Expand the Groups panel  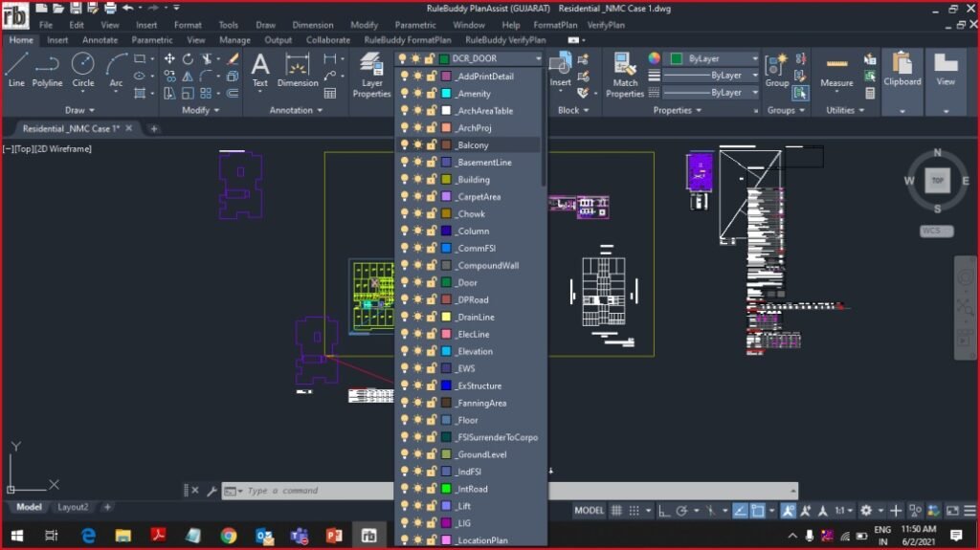tap(786, 110)
